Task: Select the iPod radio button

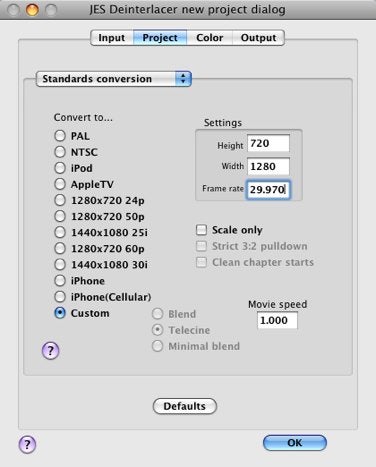Action: pos(60,168)
